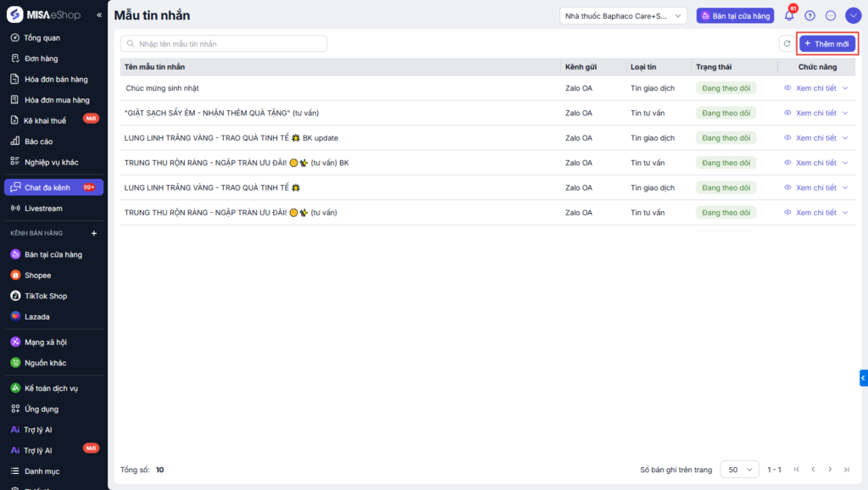
Task: Click Tên mẫu tin nhắn column header
Action: (154, 67)
